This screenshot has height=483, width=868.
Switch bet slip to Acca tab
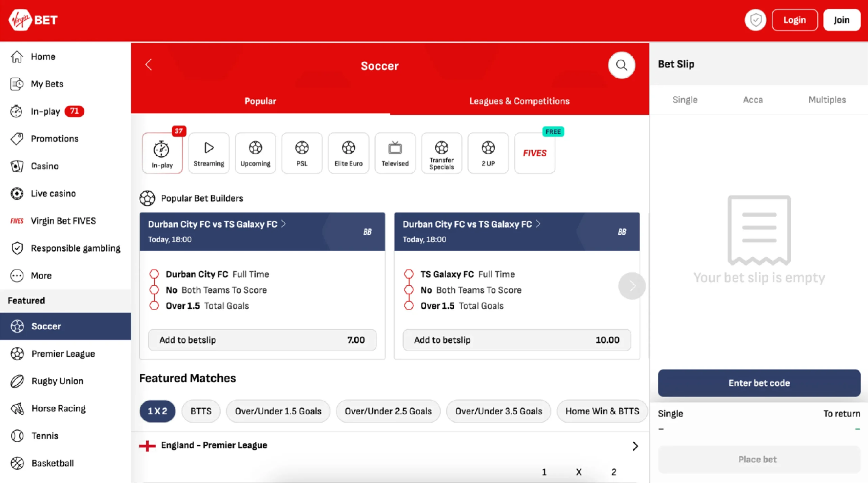click(x=753, y=100)
